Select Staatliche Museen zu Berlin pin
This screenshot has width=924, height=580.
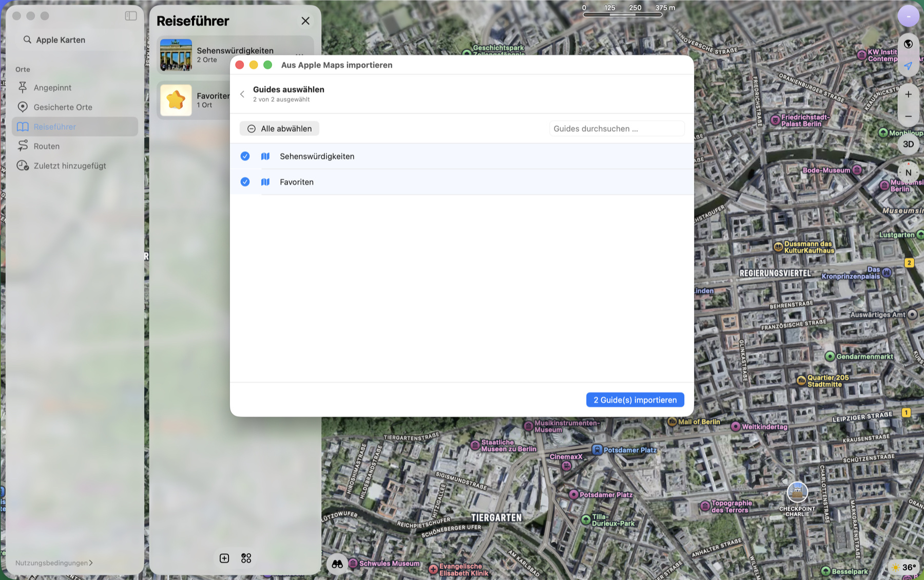click(x=475, y=445)
